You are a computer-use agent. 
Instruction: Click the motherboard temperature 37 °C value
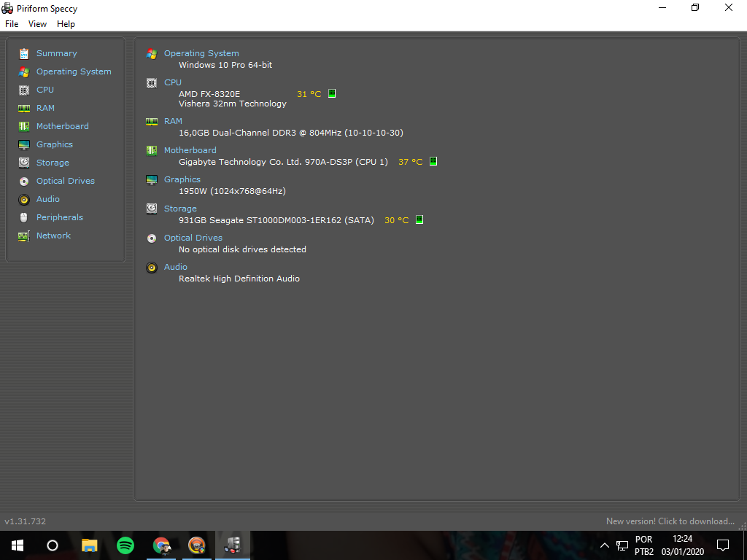tap(410, 162)
